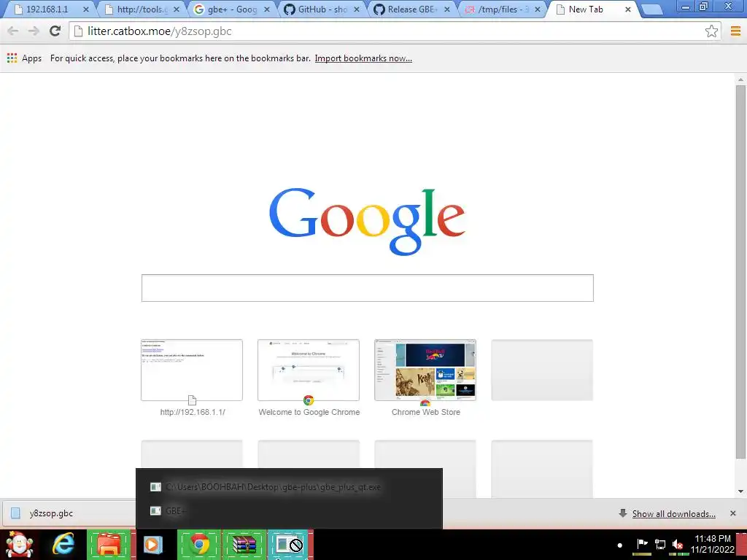Reload the current page
The image size is (747, 560).
55,31
